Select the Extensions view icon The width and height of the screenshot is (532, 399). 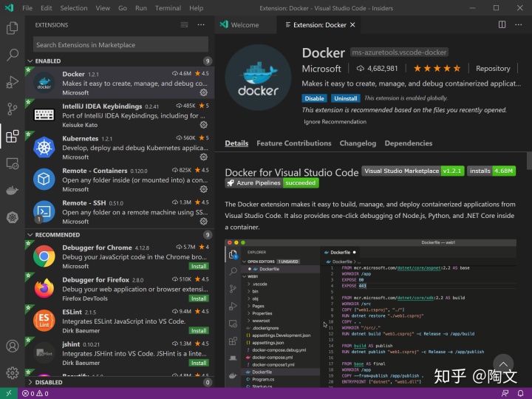(x=13, y=136)
